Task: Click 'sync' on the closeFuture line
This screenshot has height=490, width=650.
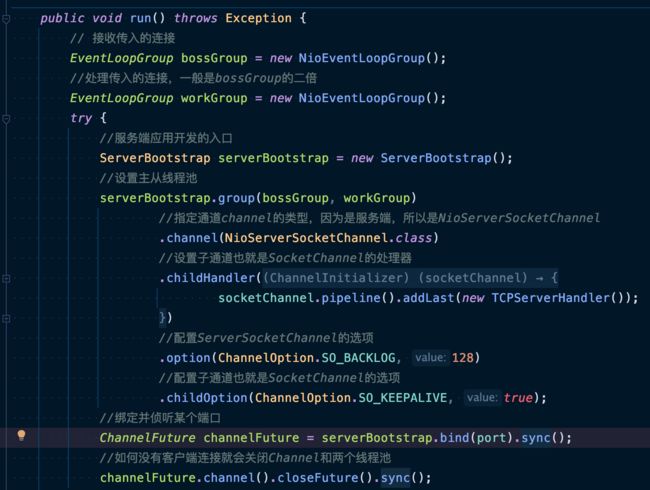Action: coord(395,478)
